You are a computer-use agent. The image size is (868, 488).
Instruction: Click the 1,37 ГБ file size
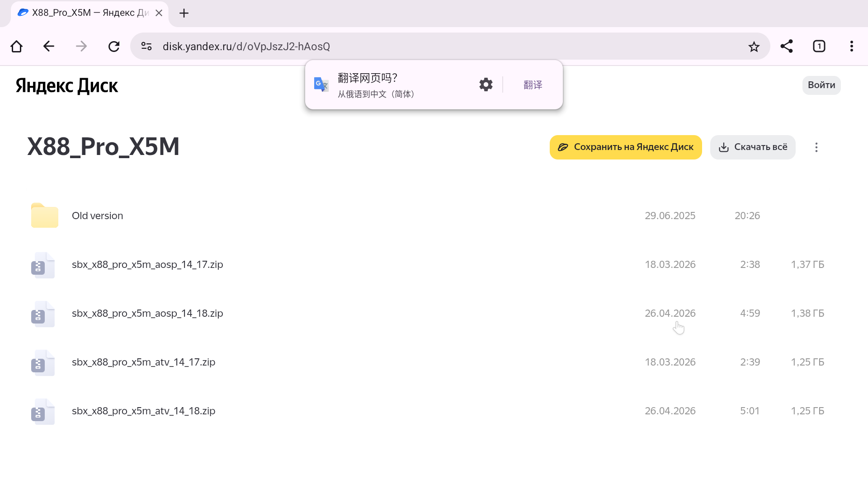807,265
